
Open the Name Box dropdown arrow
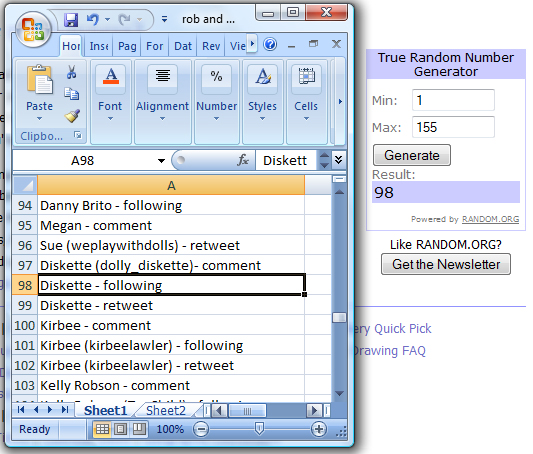(x=161, y=160)
